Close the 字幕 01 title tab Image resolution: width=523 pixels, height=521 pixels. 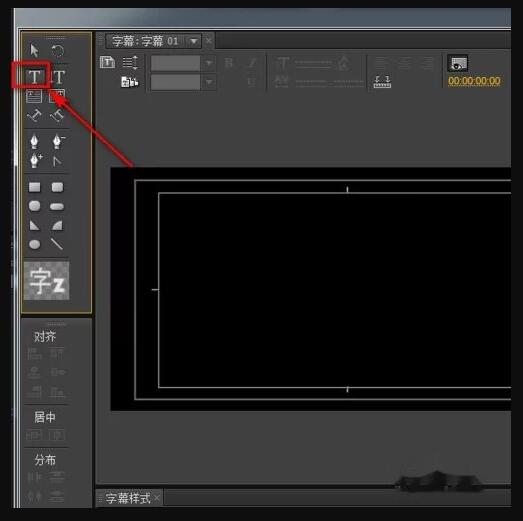point(209,41)
